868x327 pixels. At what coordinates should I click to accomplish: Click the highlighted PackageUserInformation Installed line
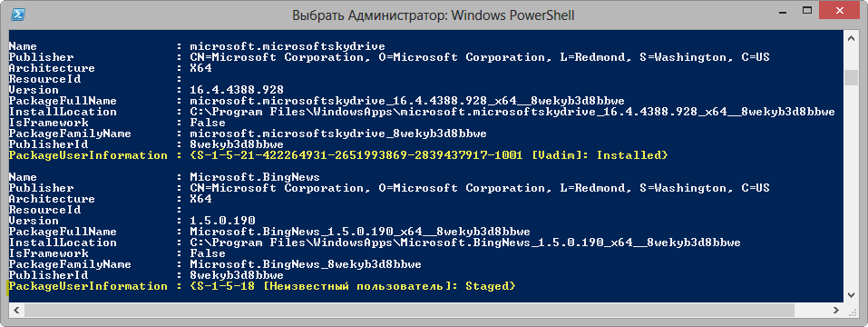coord(338,155)
